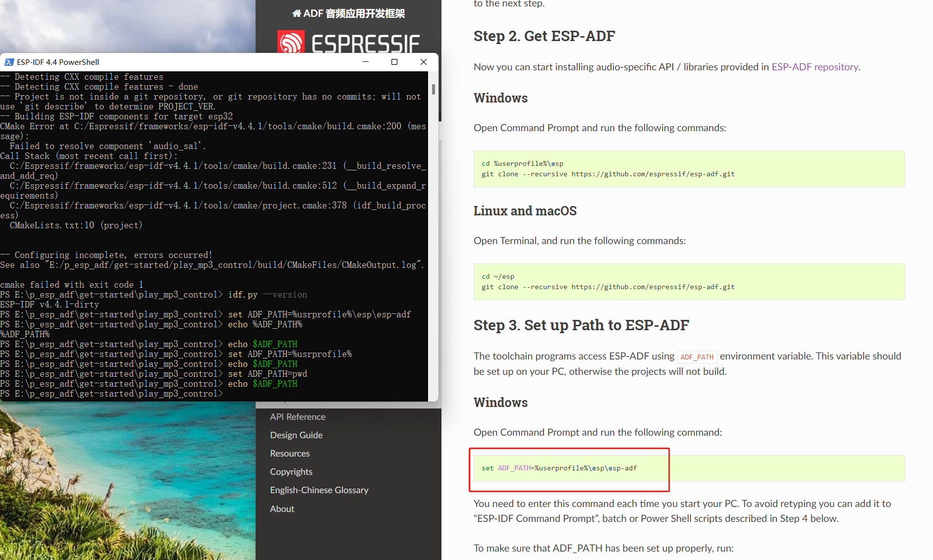Image resolution: width=933 pixels, height=560 pixels.
Task: Open Copyrights in the docs sidebar
Action: (x=291, y=472)
